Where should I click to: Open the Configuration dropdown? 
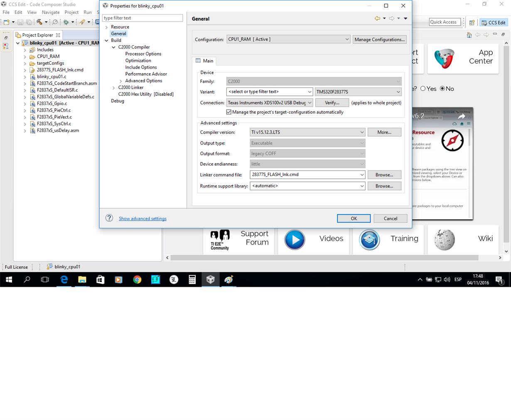click(288, 39)
